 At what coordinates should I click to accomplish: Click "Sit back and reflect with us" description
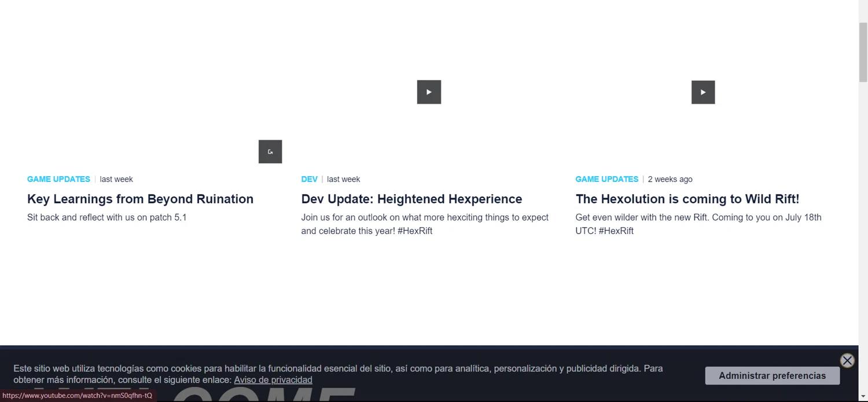tap(107, 217)
